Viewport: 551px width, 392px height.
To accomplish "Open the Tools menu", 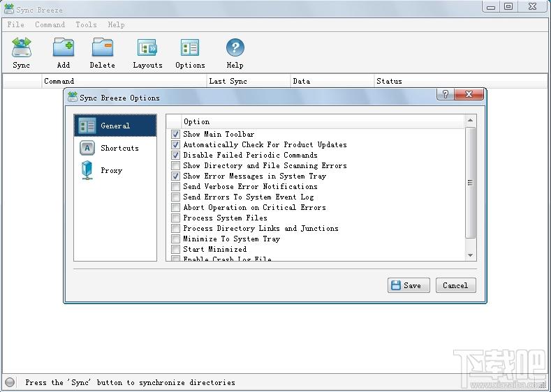I will click(86, 24).
